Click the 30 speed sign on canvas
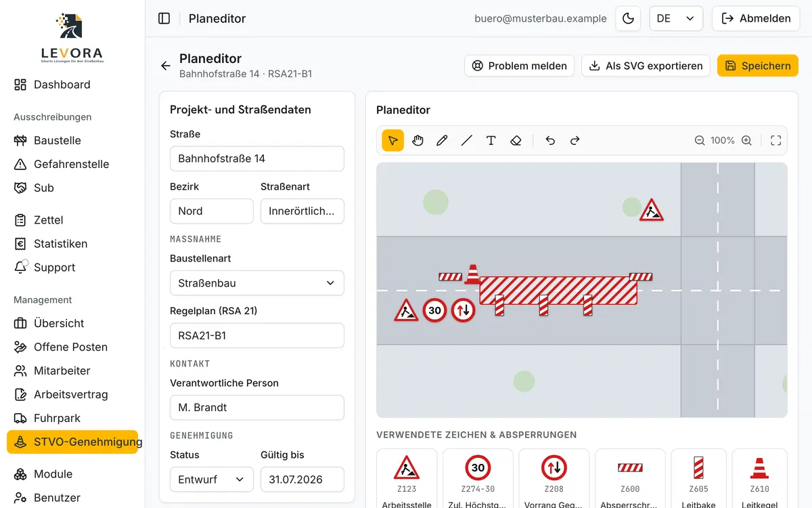 [435, 310]
